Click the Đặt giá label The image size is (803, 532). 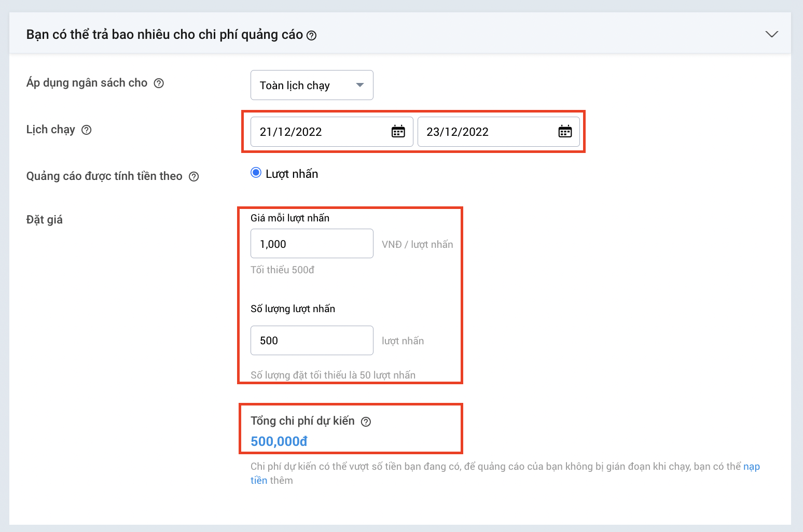pyautogui.click(x=45, y=220)
